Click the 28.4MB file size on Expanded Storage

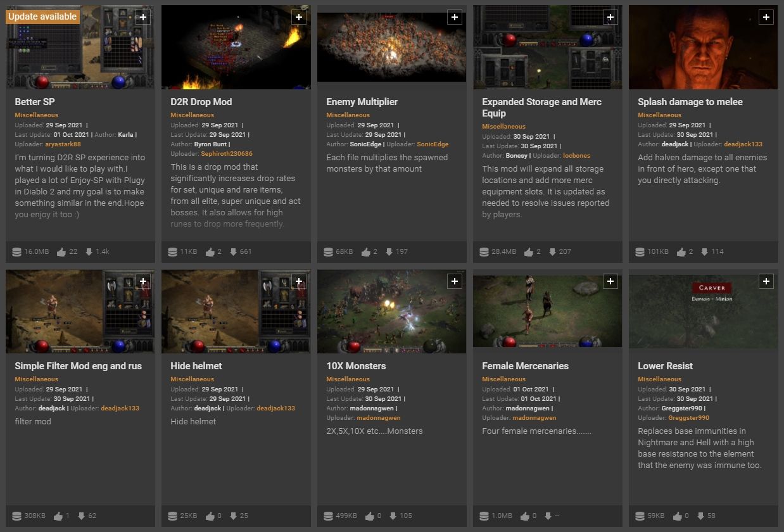pyautogui.click(x=504, y=251)
